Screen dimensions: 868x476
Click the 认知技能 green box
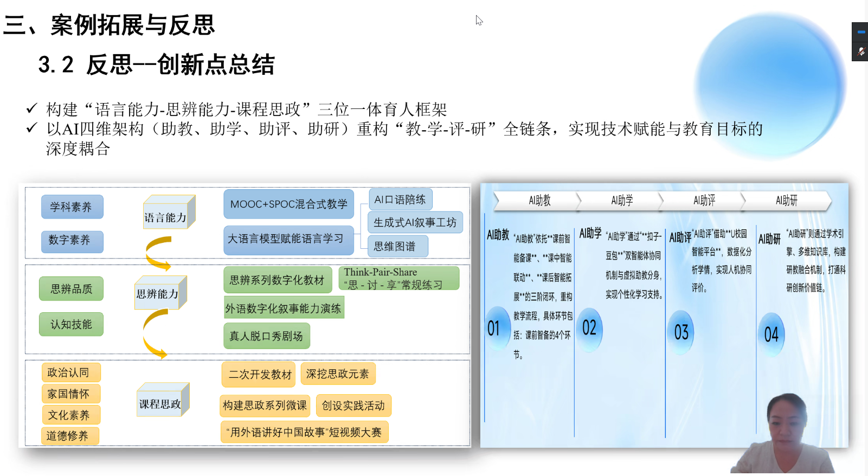(71, 324)
